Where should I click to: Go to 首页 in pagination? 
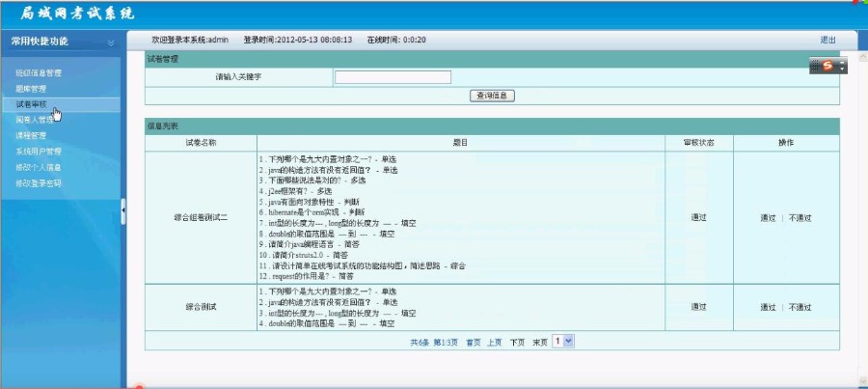coord(474,343)
